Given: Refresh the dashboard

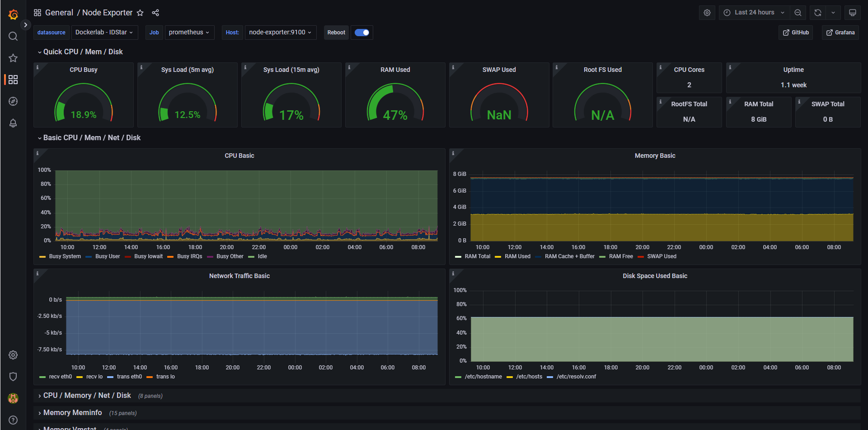Looking at the screenshot, I should pyautogui.click(x=818, y=13).
